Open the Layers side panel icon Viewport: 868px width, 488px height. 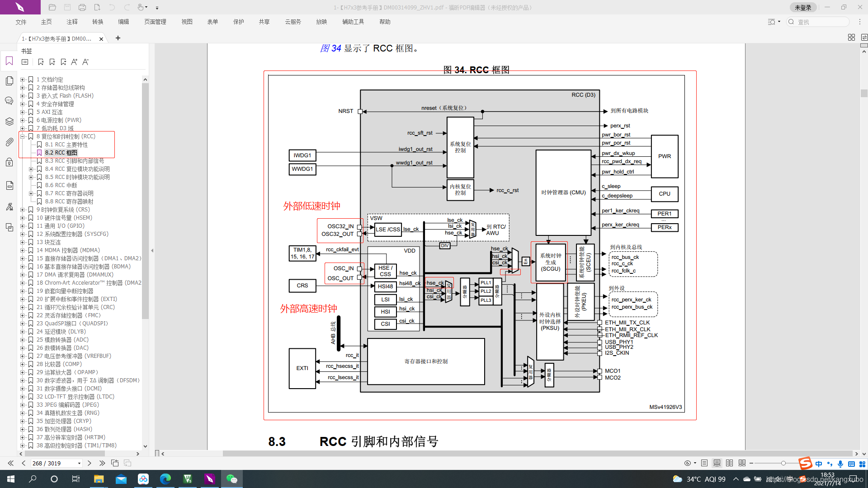click(x=9, y=122)
